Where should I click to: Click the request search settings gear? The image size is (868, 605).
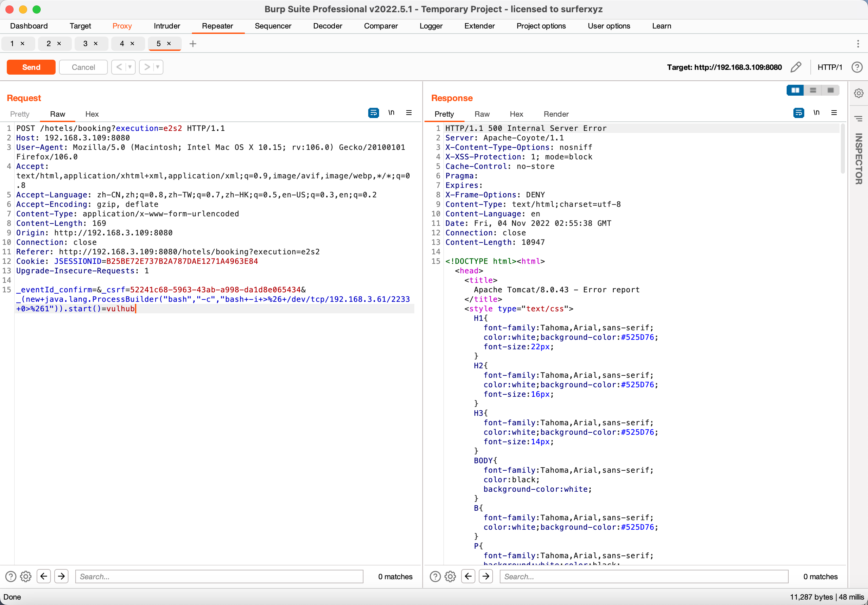pos(26,576)
